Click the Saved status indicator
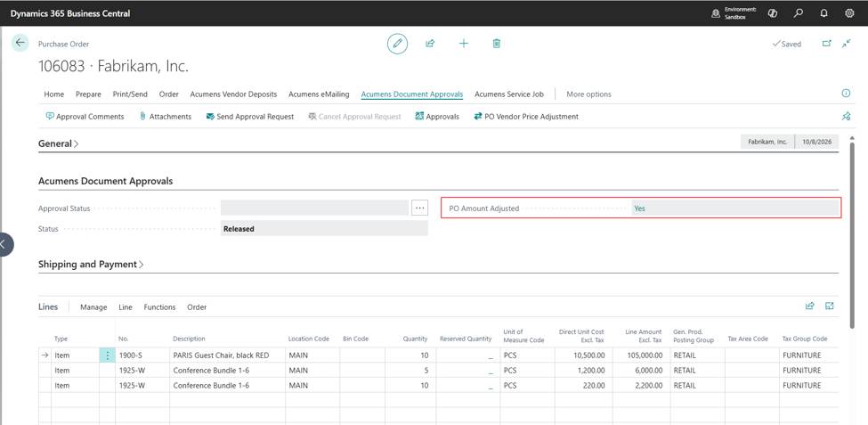 tap(787, 44)
